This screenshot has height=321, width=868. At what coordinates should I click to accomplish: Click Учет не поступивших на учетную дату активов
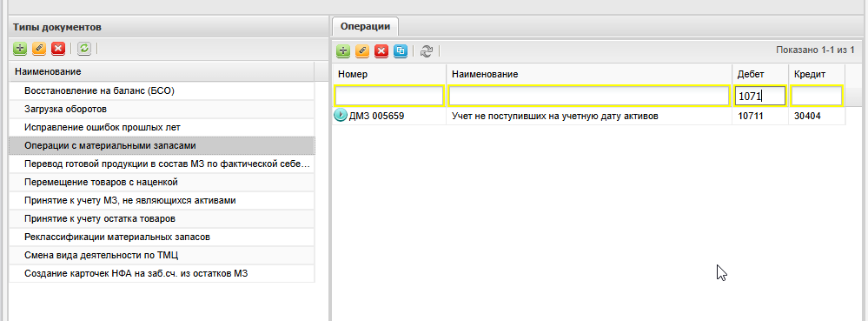coord(554,117)
